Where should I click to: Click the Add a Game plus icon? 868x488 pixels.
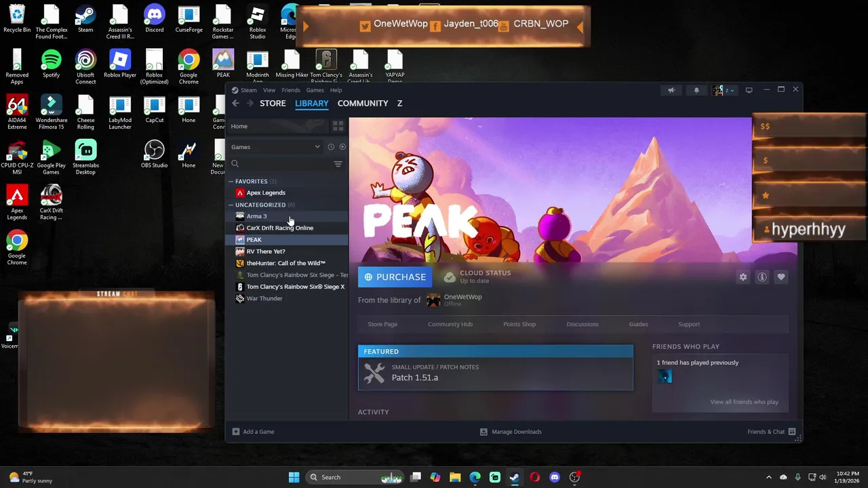point(236,432)
